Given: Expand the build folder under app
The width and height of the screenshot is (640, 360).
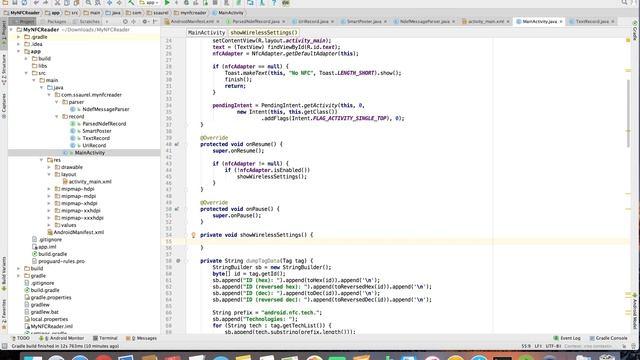Looking at the screenshot, I should pyautogui.click(x=27, y=59).
